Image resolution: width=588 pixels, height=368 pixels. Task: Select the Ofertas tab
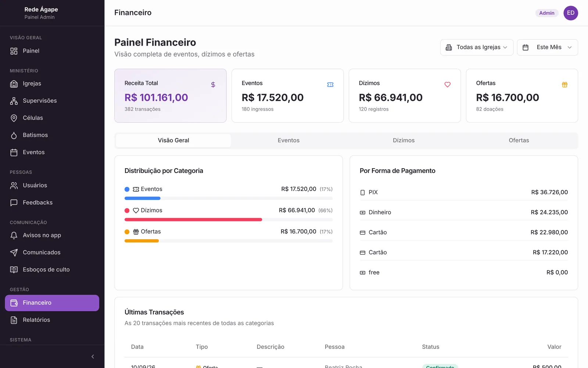519,141
